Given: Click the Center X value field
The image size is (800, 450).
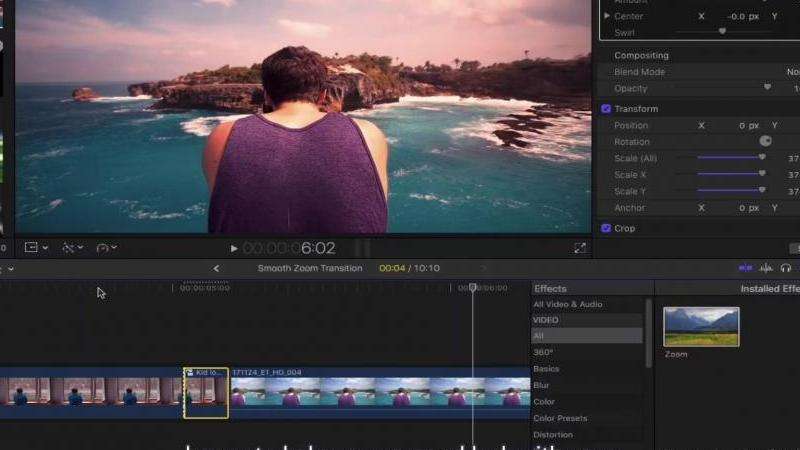Looking at the screenshot, I should coord(742,16).
